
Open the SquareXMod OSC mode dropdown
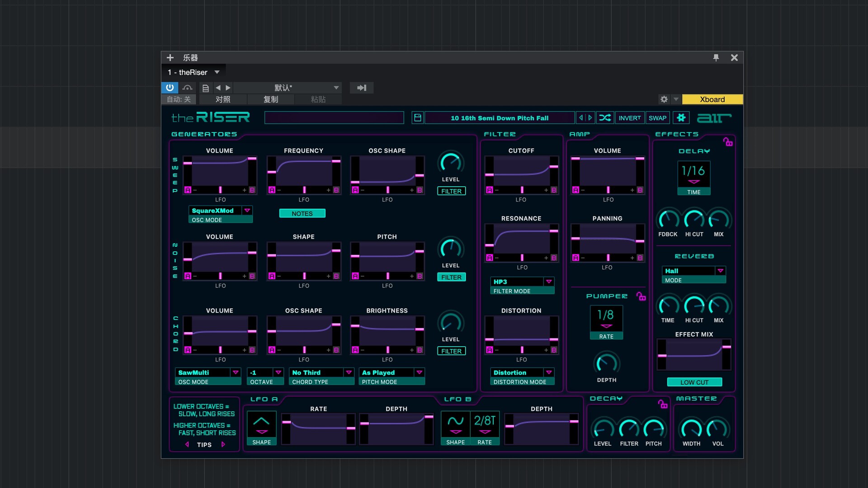click(247, 211)
